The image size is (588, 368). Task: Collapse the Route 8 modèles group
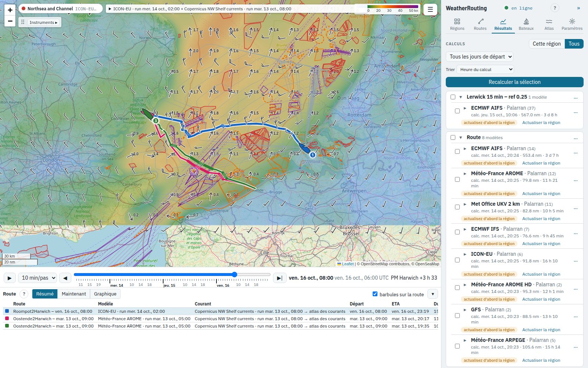click(461, 138)
